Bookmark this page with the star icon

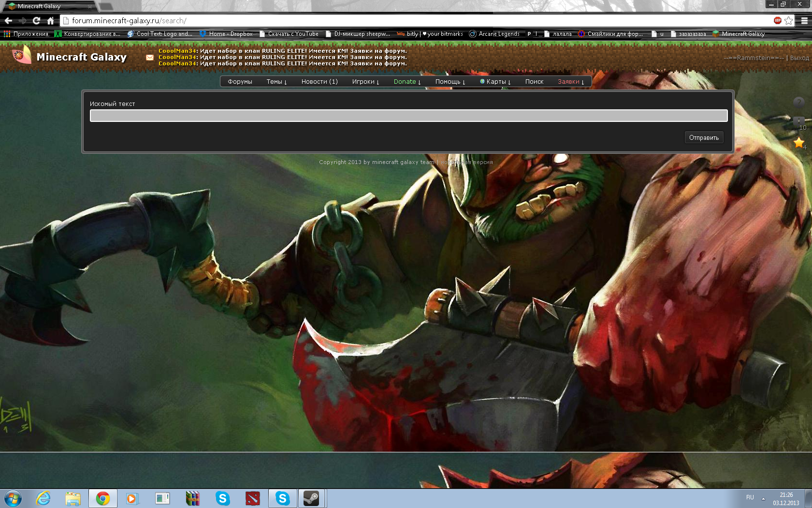(x=789, y=20)
